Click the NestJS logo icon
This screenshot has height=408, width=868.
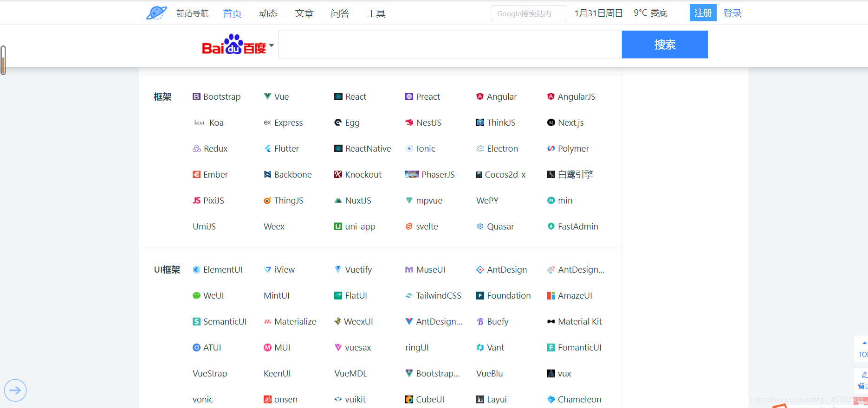(409, 122)
